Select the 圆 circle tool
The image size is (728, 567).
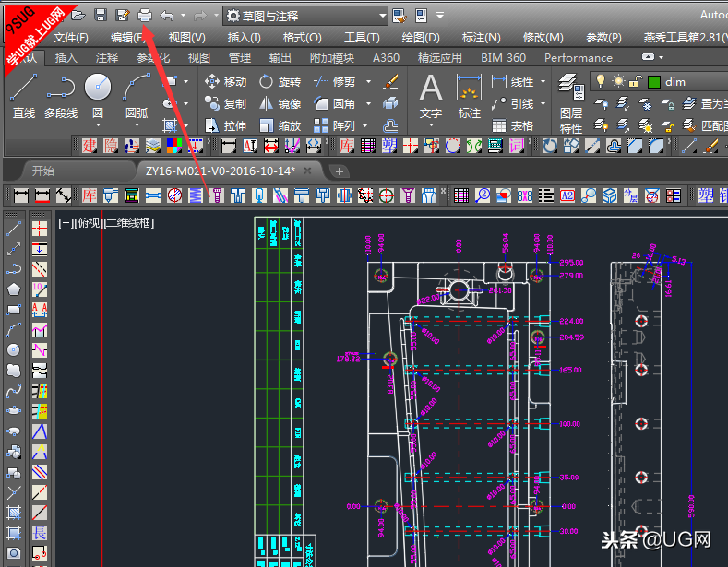pyautogui.click(x=98, y=93)
